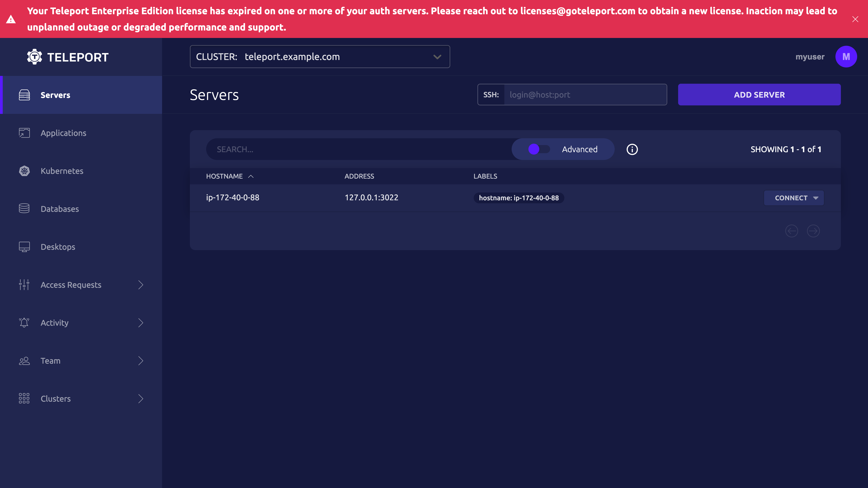This screenshot has height=488, width=868.
Task: Select the Activity bell icon
Action: click(24, 322)
